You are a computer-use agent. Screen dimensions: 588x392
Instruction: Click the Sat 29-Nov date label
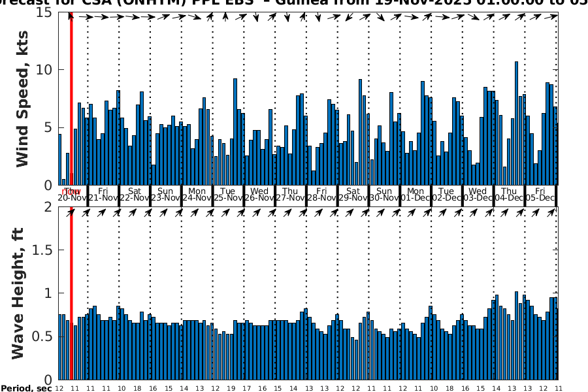point(353,195)
